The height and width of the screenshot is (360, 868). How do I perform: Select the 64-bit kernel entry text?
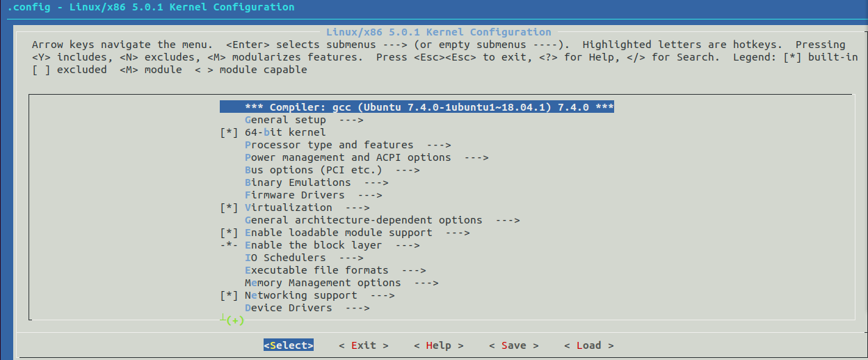[285, 132]
